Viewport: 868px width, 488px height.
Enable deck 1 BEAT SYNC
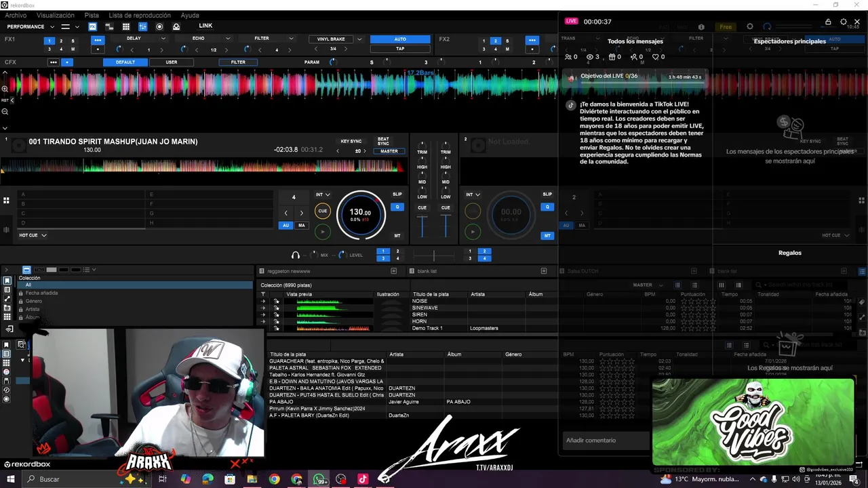pyautogui.click(x=383, y=141)
